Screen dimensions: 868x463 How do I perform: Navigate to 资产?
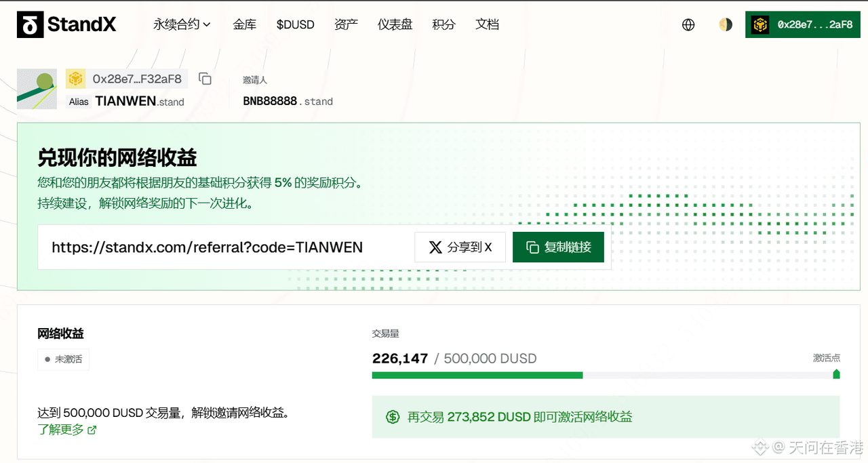click(x=346, y=24)
